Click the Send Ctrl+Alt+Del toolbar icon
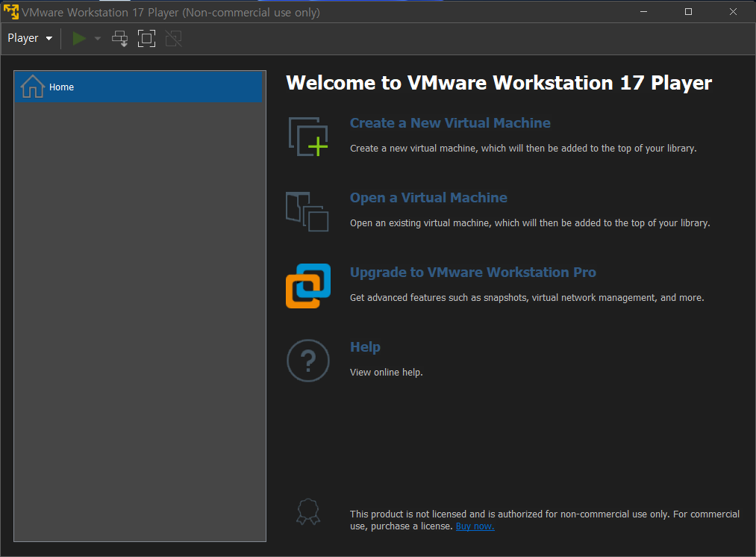This screenshot has width=756, height=557. [119, 39]
